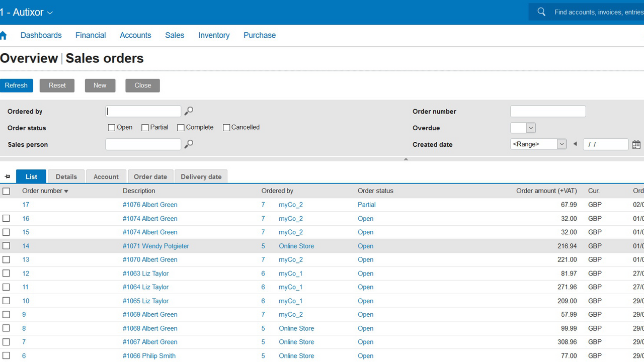The image size is (644, 362).
Task: Tick the Cancelled order status checkbox
Action: (226, 128)
